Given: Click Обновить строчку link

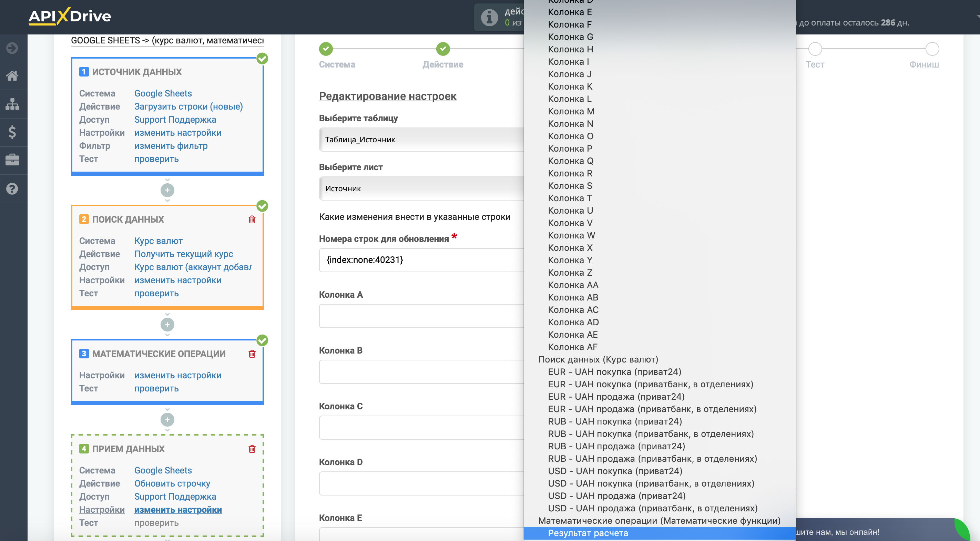Looking at the screenshot, I should (x=172, y=483).
